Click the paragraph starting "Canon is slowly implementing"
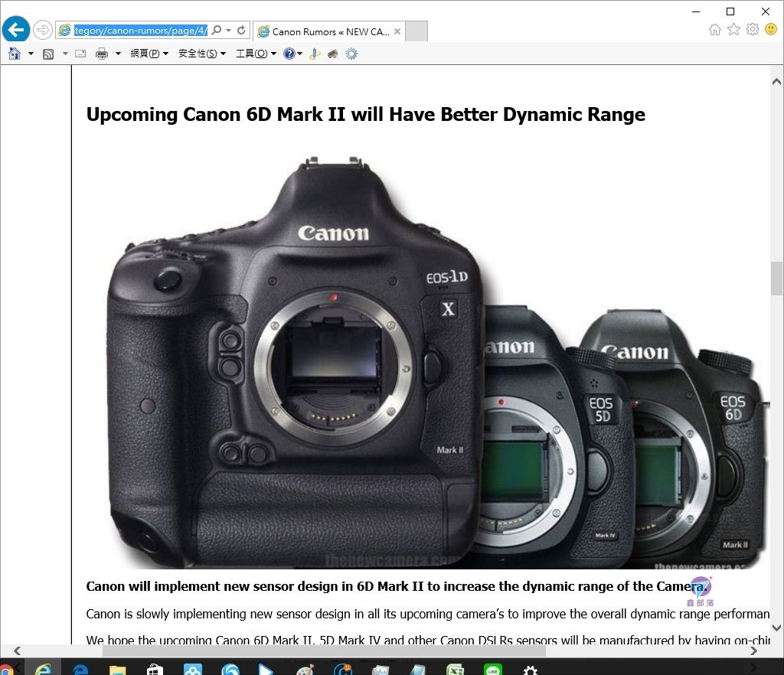This screenshot has width=784, height=675. tap(428, 614)
